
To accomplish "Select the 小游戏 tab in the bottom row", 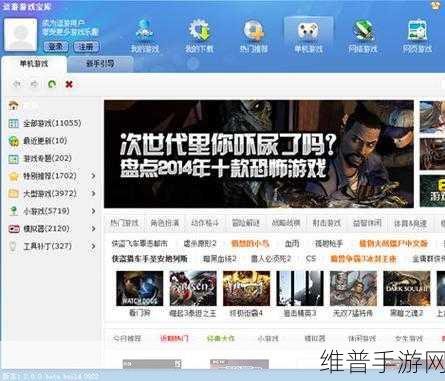I will 268,339.
